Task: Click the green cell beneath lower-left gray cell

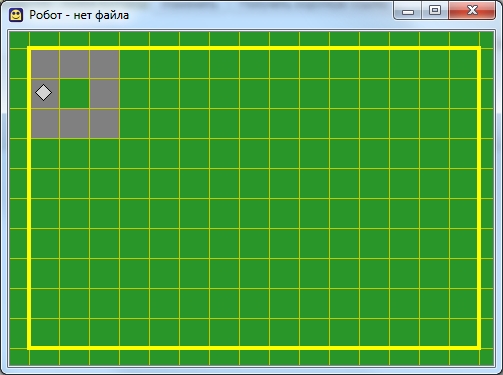Action: tap(45, 154)
